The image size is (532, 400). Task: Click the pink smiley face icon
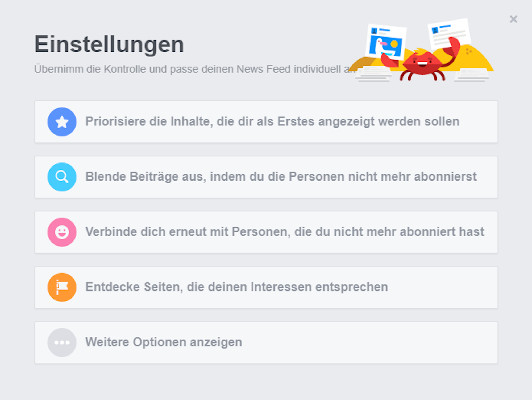tap(62, 232)
